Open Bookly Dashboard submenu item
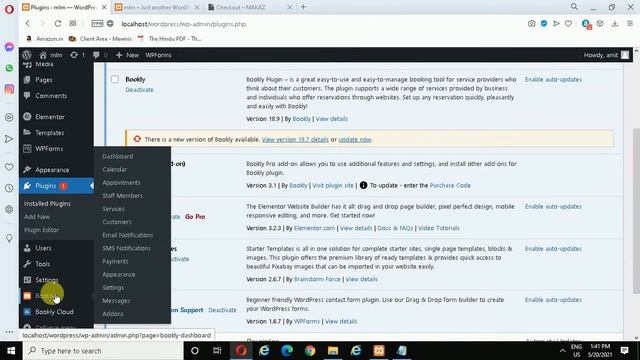This screenshot has width=640, height=360. pos(118,156)
